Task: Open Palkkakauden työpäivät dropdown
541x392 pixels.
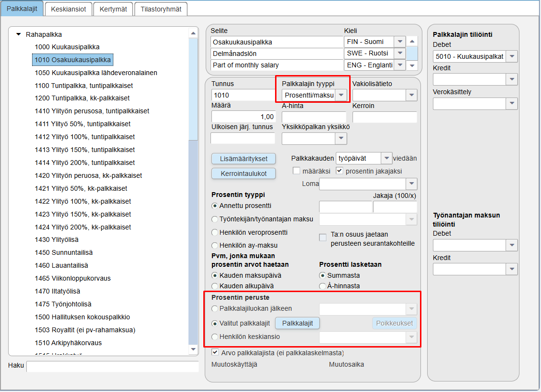Action: (386, 158)
